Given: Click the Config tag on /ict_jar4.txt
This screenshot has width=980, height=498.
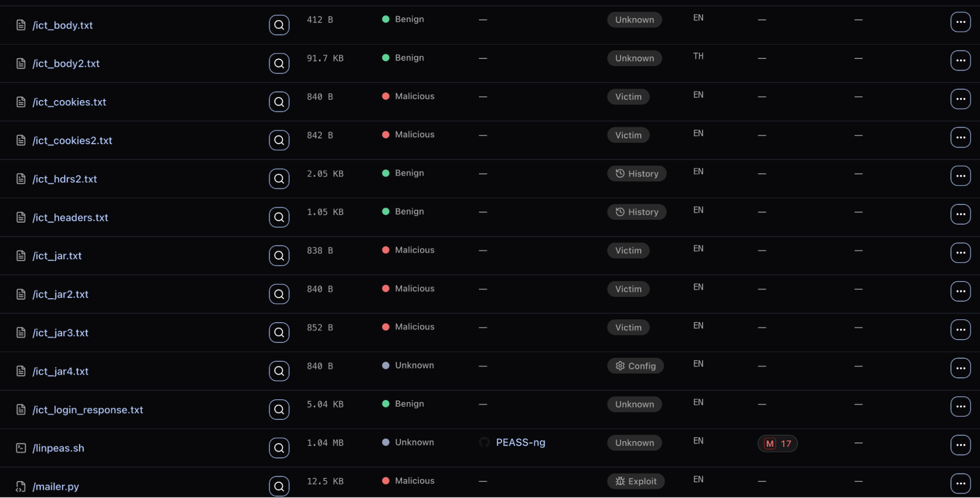Looking at the screenshot, I should pyautogui.click(x=635, y=366).
